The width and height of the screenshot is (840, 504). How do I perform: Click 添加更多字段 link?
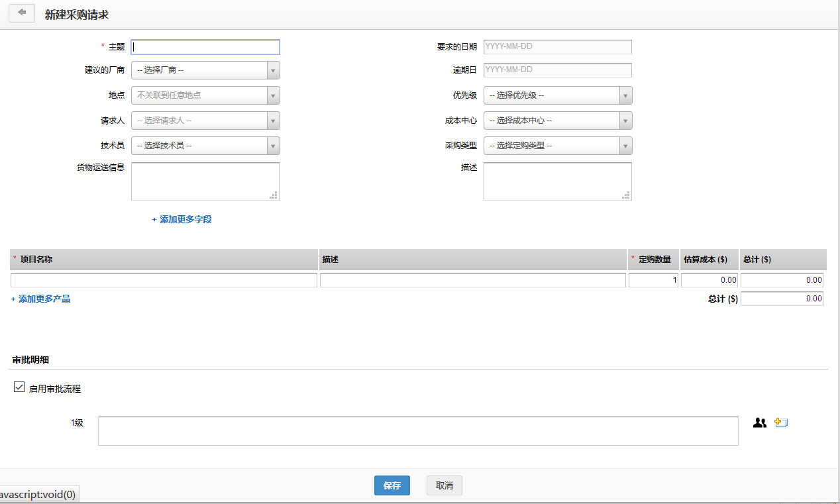pyautogui.click(x=182, y=219)
